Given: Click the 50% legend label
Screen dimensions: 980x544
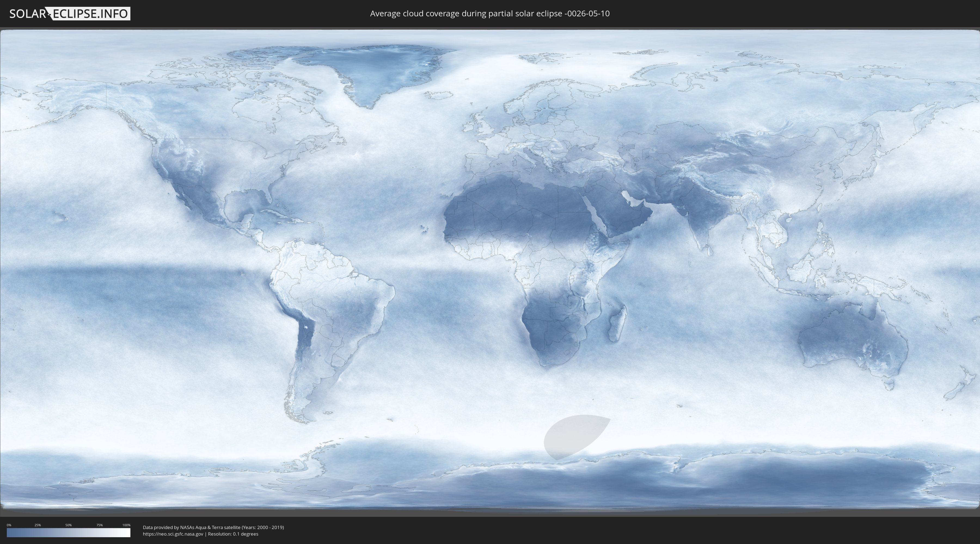Looking at the screenshot, I should tap(69, 525).
